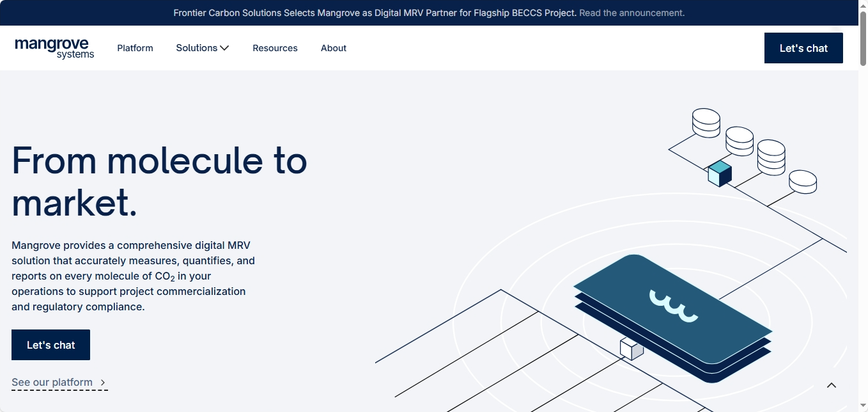Click the leftmost database cylinder stack

tap(706, 122)
